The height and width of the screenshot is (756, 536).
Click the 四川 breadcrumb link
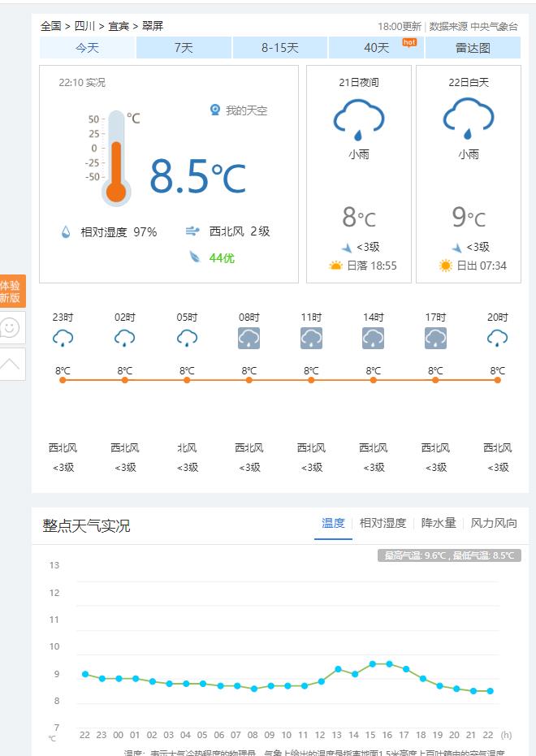[84, 26]
